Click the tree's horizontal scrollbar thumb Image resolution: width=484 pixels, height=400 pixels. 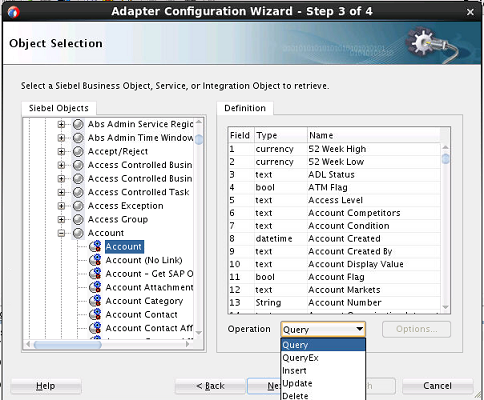tap(68, 344)
